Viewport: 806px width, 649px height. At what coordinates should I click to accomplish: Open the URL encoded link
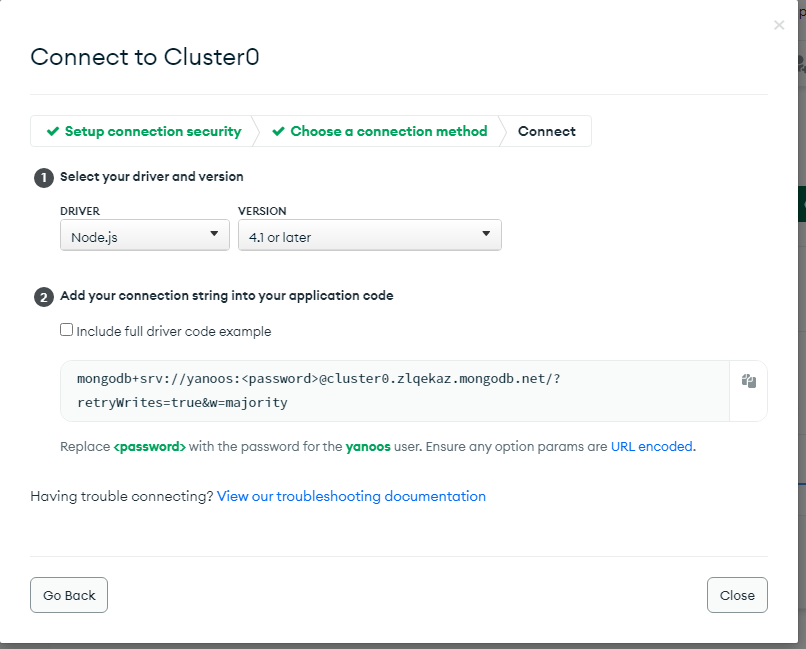click(x=652, y=447)
